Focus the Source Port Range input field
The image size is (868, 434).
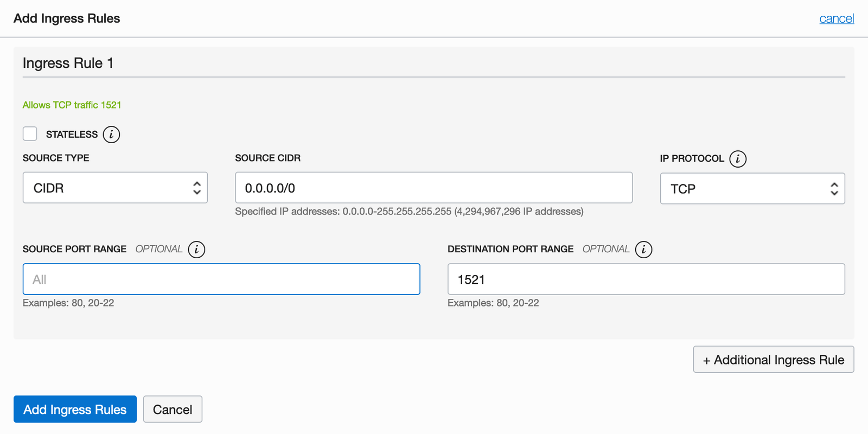pyautogui.click(x=221, y=279)
